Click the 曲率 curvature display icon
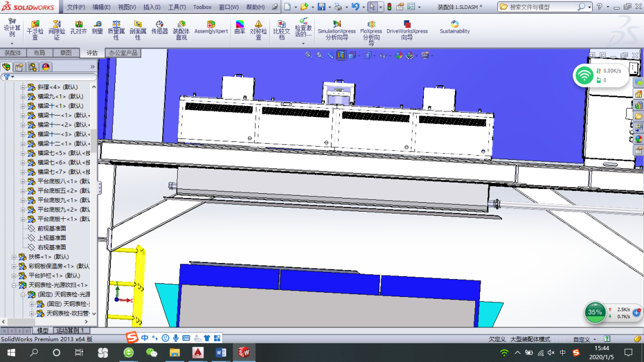Image resolution: width=644 pixels, height=362 pixels. [240, 27]
